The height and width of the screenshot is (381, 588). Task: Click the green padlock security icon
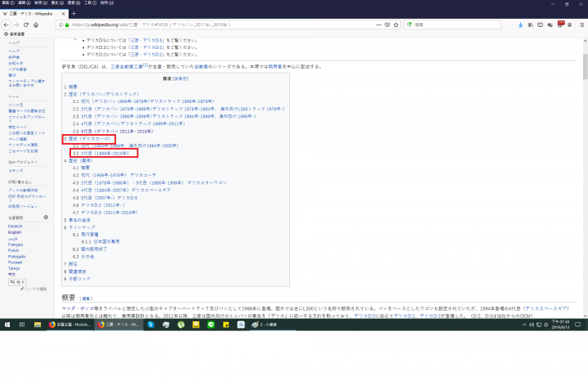(x=67, y=25)
